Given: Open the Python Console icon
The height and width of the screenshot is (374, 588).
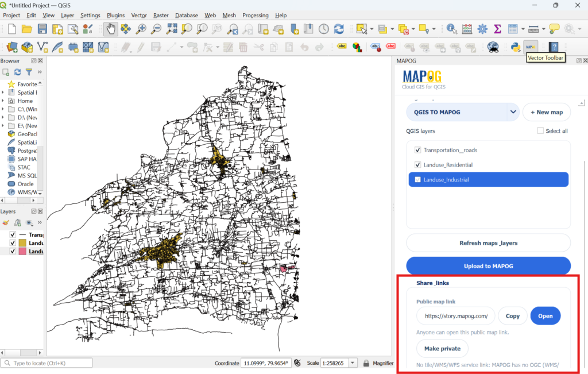Looking at the screenshot, I should click(516, 47).
